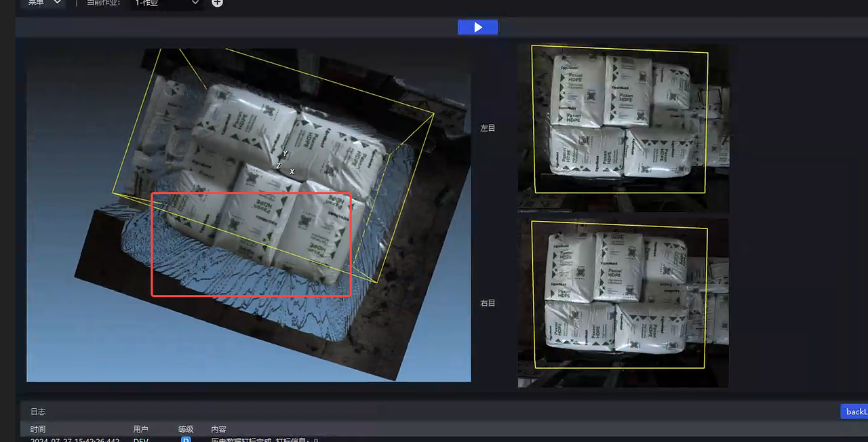Open the 菜单 dropdown menu
This screenshot has width=868, height=442.
(x=45, y=3)
